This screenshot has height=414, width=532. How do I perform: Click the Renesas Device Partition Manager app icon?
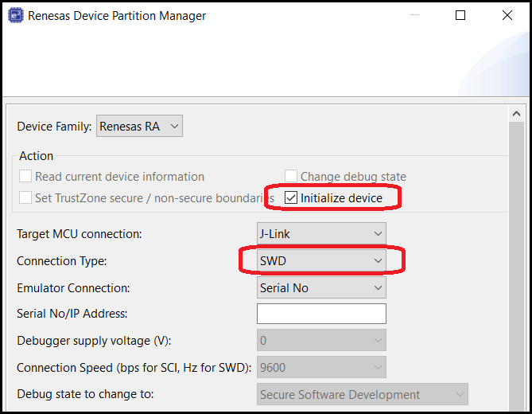pos(16,16)
